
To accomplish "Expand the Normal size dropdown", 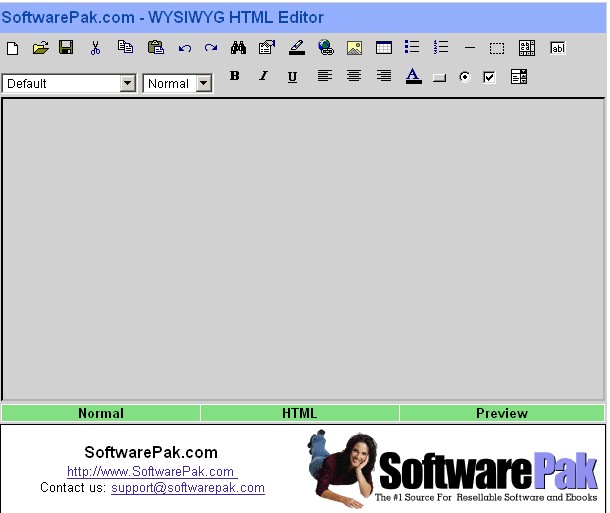I will [204, 84].
